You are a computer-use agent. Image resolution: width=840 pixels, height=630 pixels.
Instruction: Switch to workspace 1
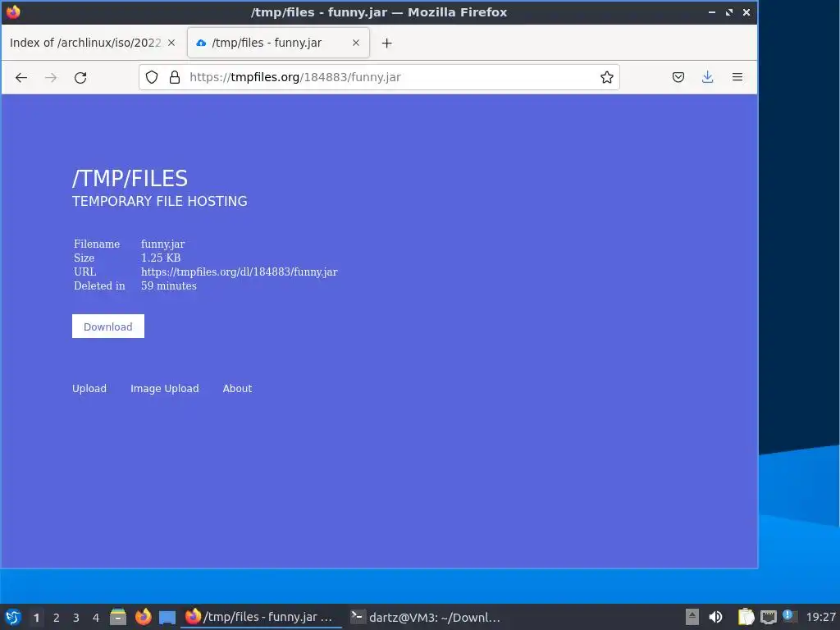pos(36,618)
